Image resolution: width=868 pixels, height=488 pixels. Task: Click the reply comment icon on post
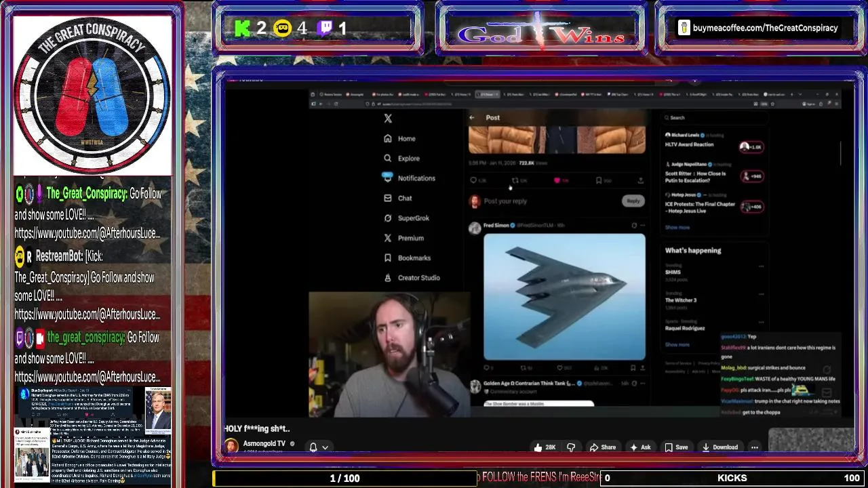(473, 180)
